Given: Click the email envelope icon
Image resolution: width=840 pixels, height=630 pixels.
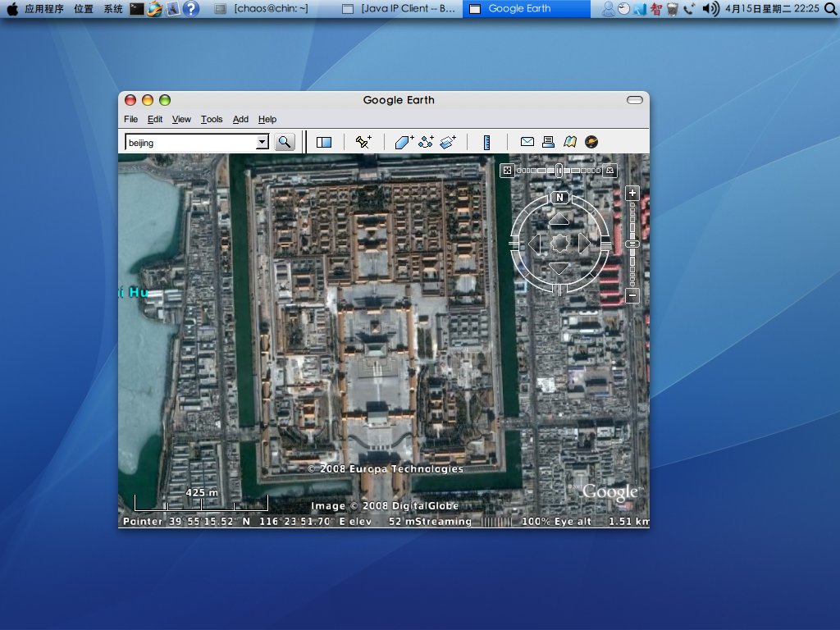Looking at the screenshot, I should 527,141.
